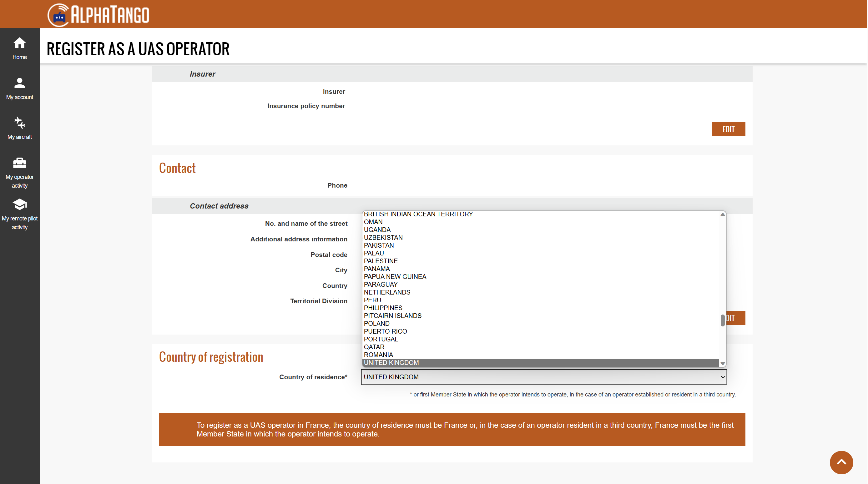This screenshot has height=484, width=868.
Task: Open My operator activity section
Action: [x=20, y=173]
